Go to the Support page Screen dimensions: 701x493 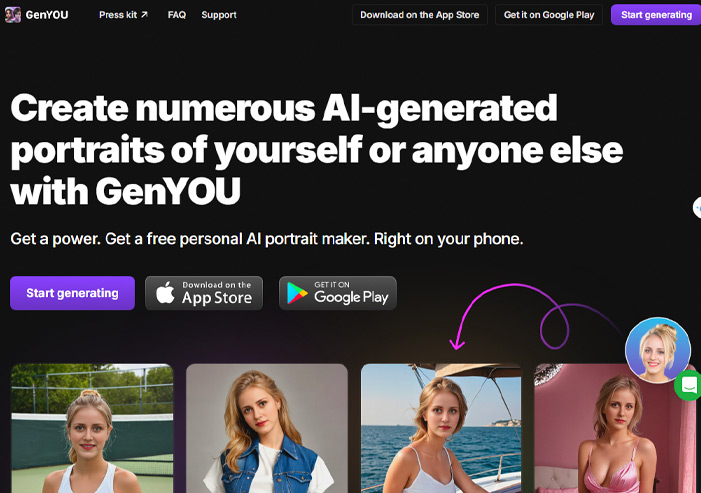coord(219,15)
